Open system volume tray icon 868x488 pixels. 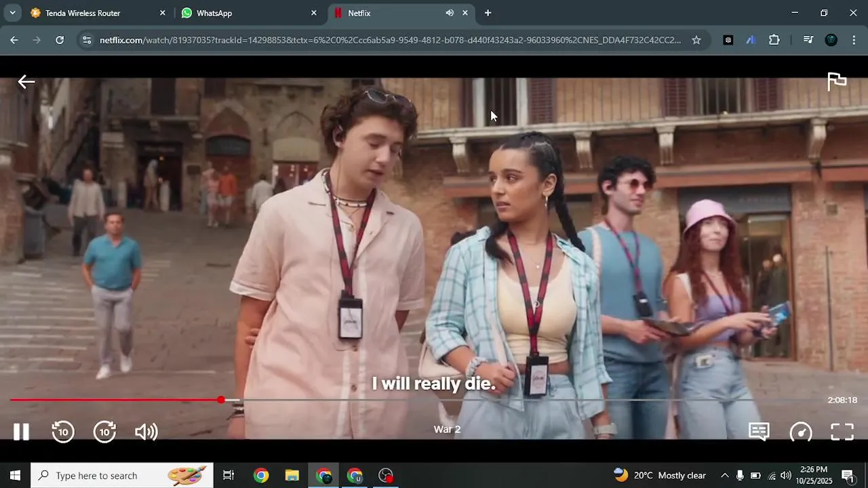tap(786, 475)
